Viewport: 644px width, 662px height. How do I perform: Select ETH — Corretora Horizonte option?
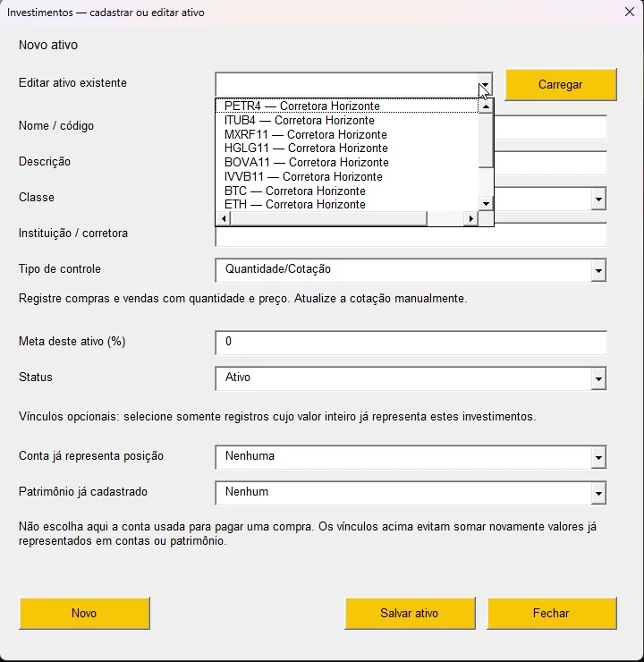[x=347, y=204]
